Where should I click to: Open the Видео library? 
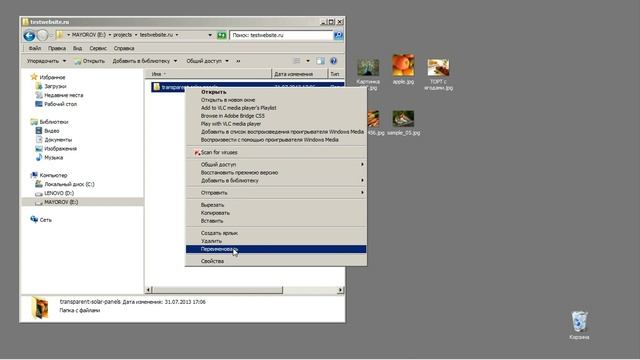click(47, 131)
